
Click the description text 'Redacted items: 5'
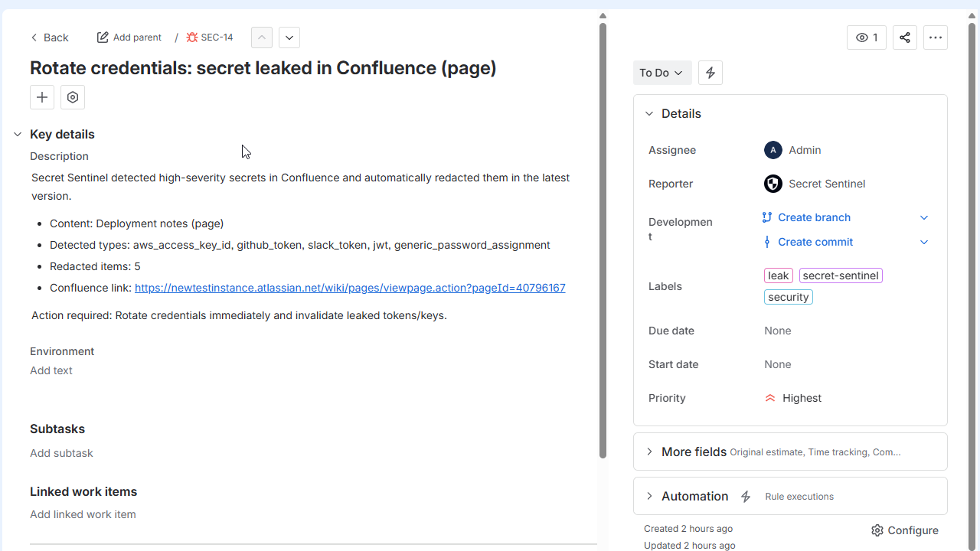[95, 266]
